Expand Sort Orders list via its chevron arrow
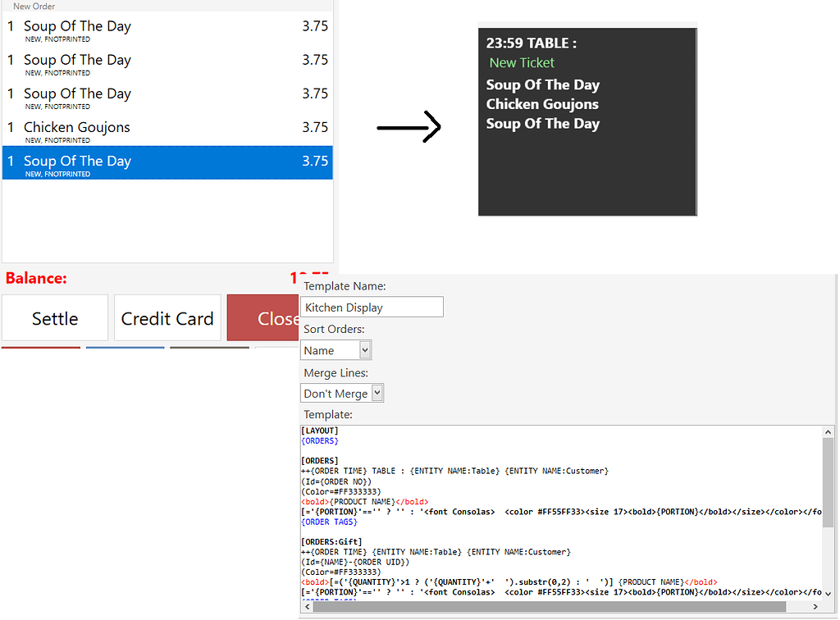 364,349
